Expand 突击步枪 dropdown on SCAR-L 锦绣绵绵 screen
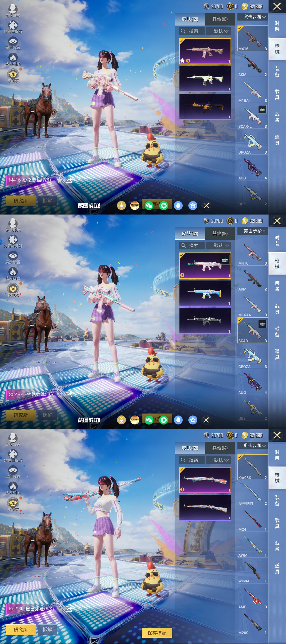The width and height of the screenshot is (286, 644). coord(253,231)
